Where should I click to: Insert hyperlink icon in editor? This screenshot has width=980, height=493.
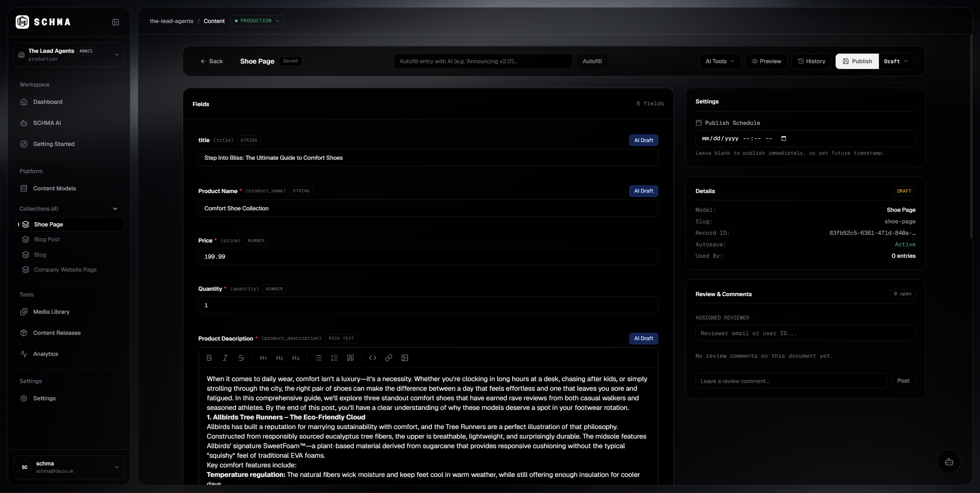tap(389, 358)
